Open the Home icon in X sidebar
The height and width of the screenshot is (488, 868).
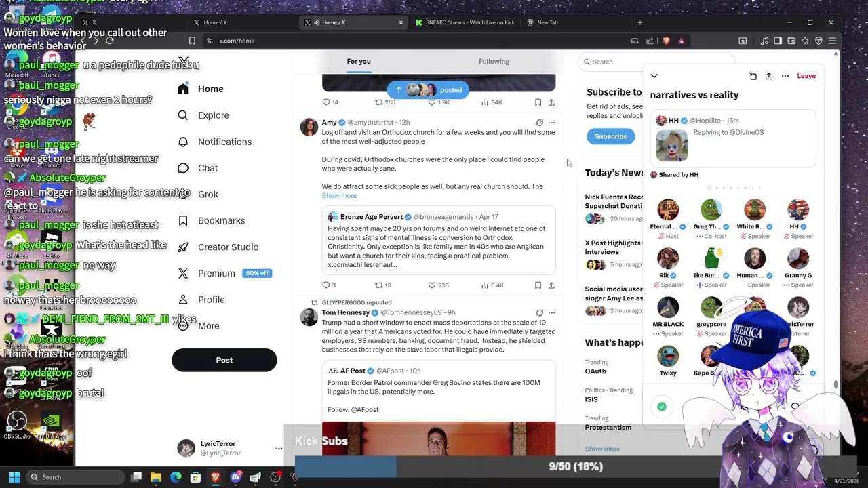point(183,89)
